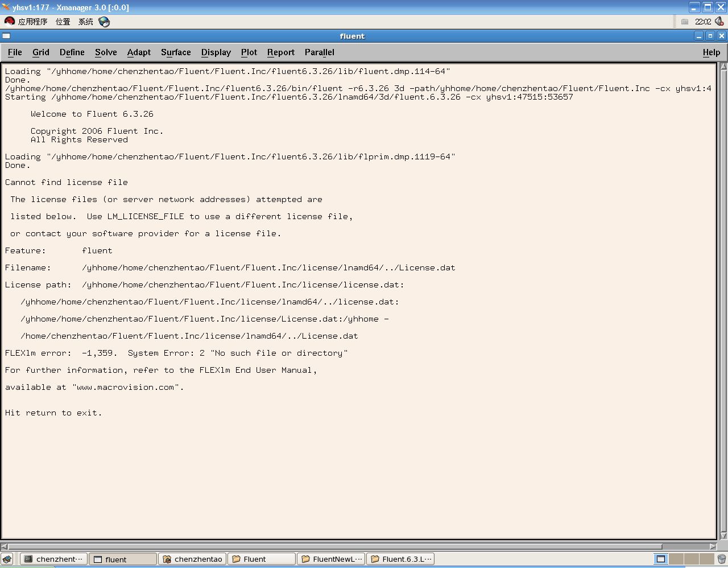Open the fluent window menu icon
This screenshot has width=728, height=568.
coord(6,36)
